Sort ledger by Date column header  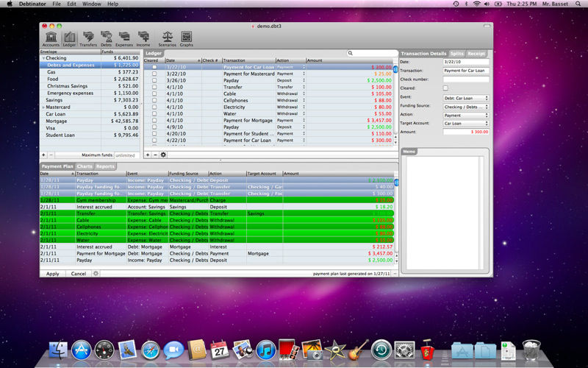[183, 60]
